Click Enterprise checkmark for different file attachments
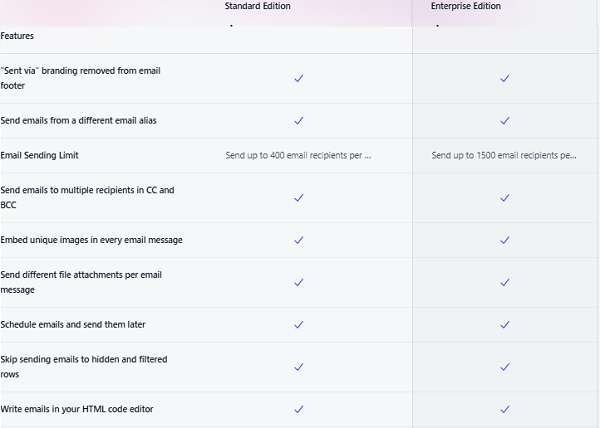 tap(505, 282)
